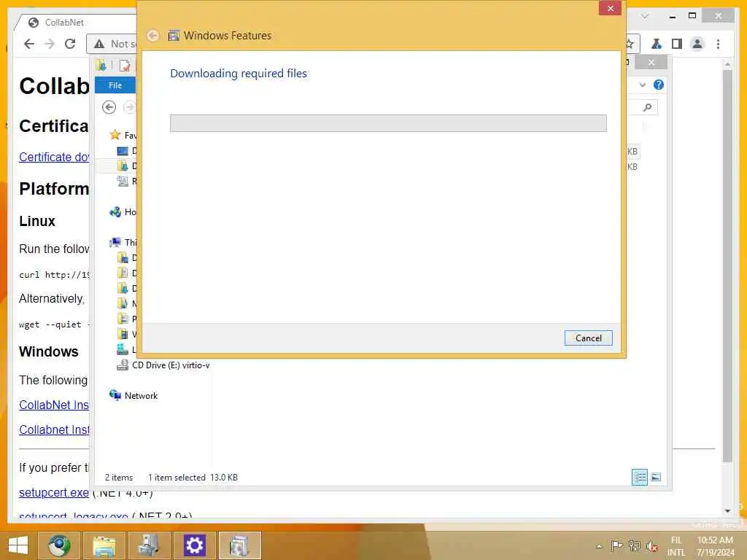Reload the CollabNet page
This screenshot has height=560, width=747.
70,44
